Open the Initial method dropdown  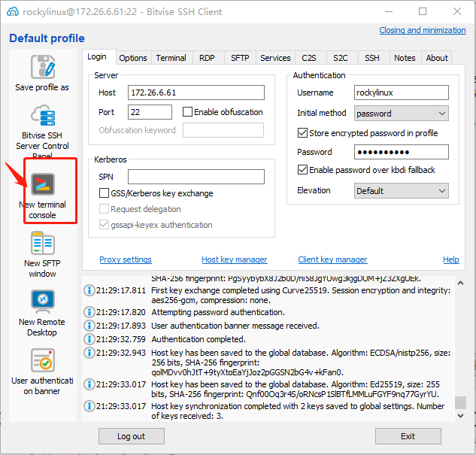(401, 114)
